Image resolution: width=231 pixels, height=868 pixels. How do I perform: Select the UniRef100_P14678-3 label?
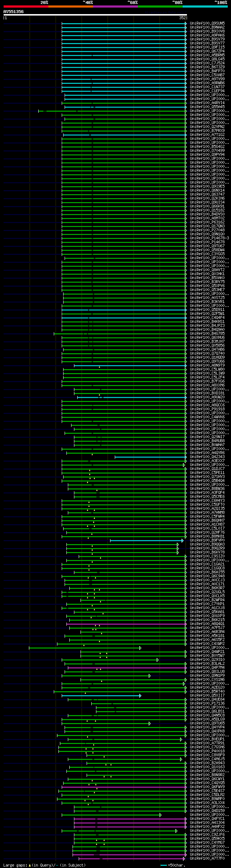tap(209, 238)
